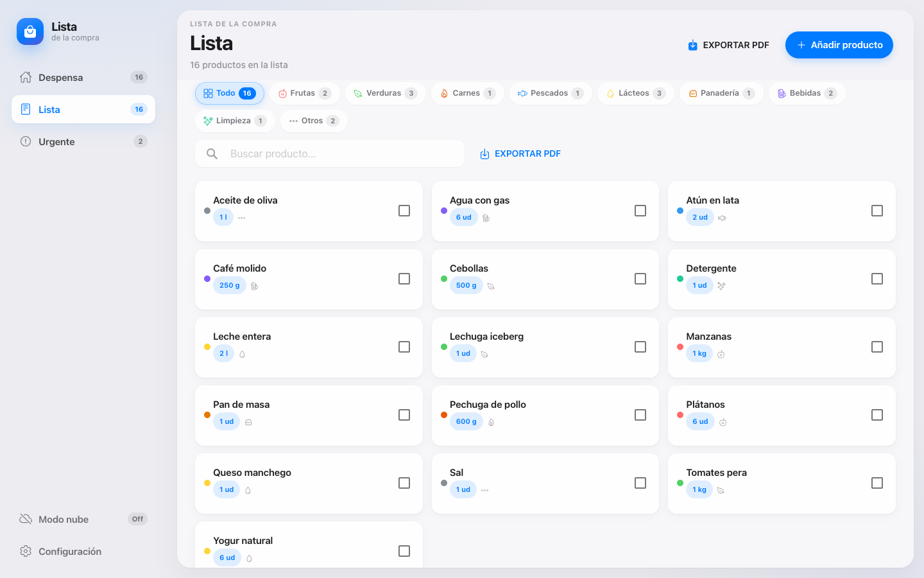Click the meat icon on Pechuga de pollo

point(491,422)
